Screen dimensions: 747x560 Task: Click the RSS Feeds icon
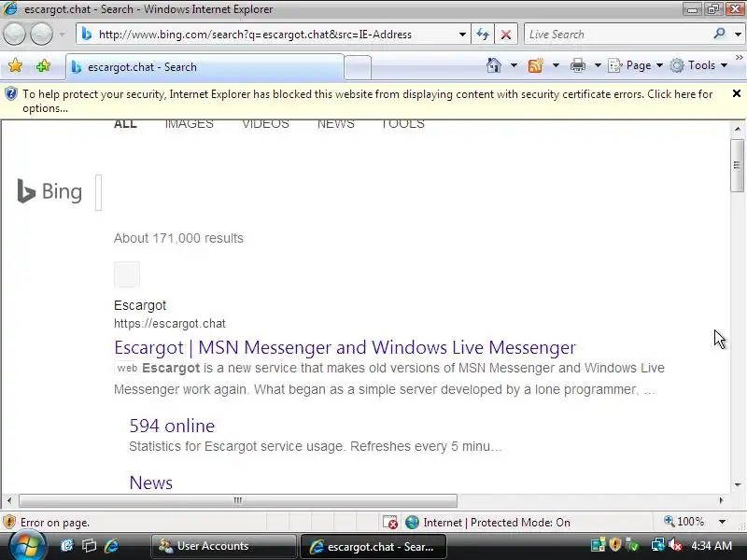point(535,65)
